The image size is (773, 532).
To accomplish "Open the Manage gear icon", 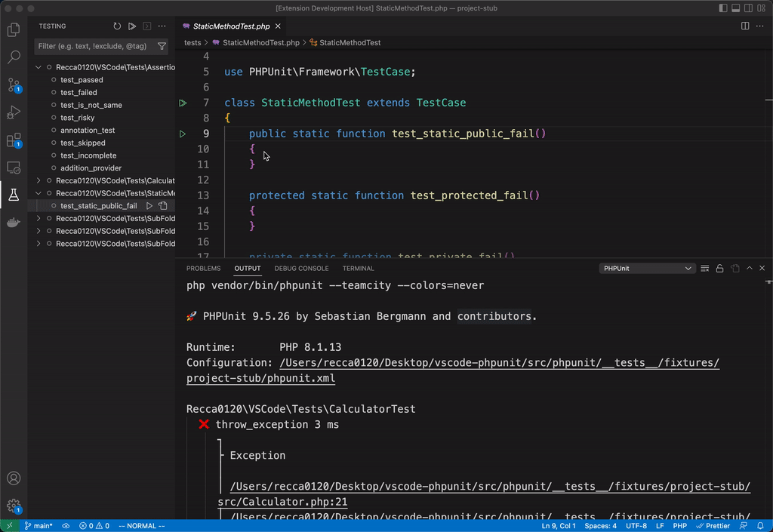I will (14, 506).
